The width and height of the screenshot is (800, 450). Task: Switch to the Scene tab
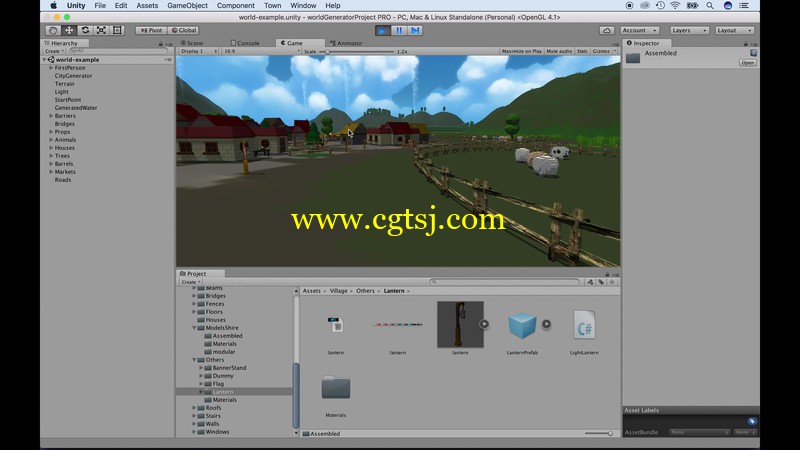(192, 43)
